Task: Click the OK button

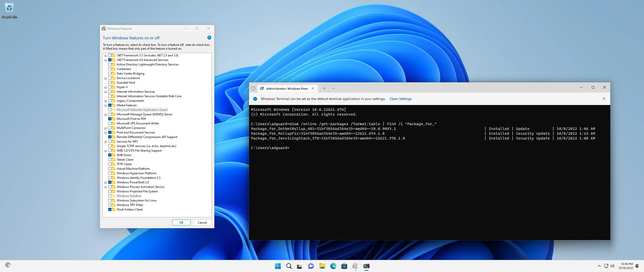Action: point(181,223)
